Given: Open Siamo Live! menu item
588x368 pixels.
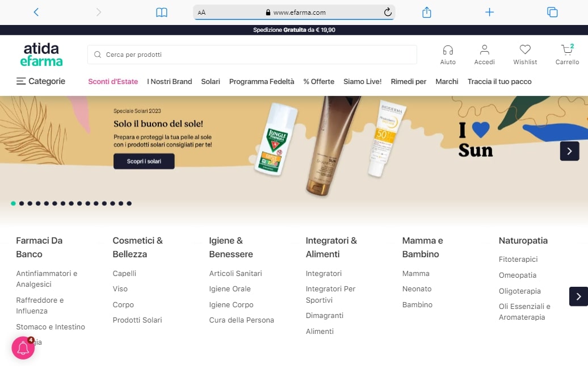Looking at the screenshot, I should coord(363,81).
